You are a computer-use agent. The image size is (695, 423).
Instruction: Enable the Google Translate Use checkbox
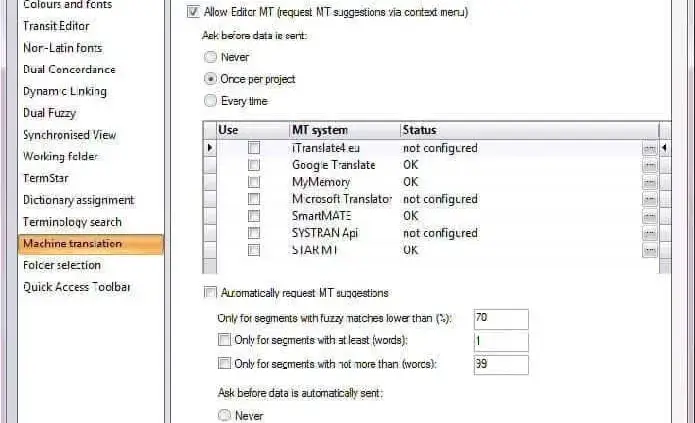(x=254, y=165)
